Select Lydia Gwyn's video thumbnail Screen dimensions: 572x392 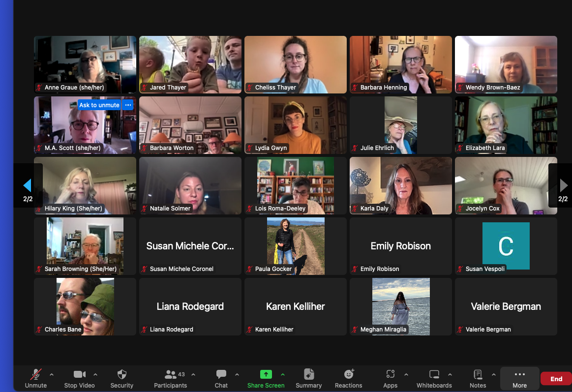[296, 125]
